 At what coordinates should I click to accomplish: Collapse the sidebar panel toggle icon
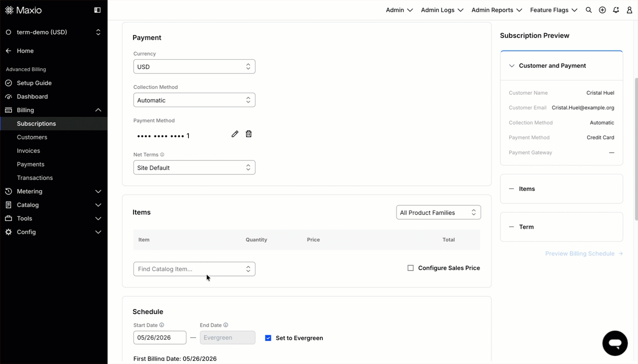(x=97, y=10)
